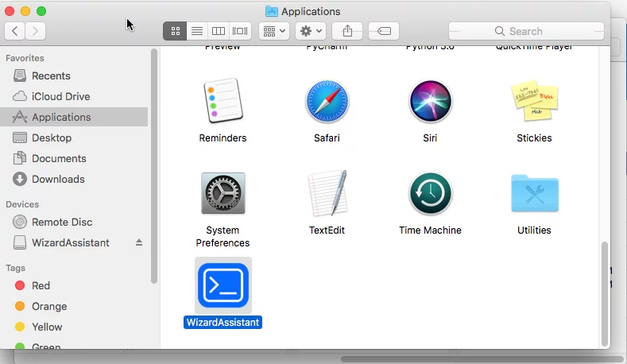
Task: Click the Edit Tags toolbar button
Action: pos(384,31)
